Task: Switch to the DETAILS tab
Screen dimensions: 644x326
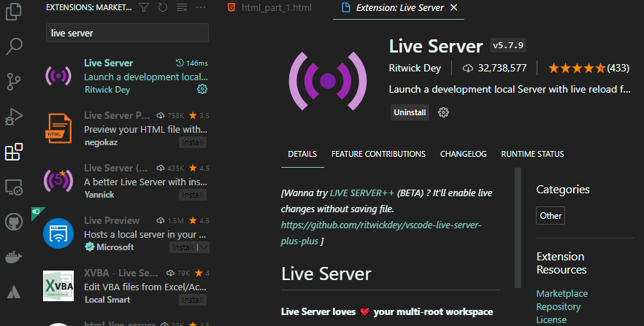Action: [302, 154]
